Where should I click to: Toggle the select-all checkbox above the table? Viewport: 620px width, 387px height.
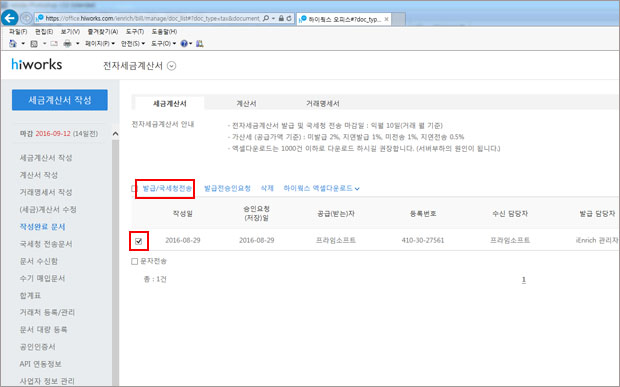[x=134, y=189]
